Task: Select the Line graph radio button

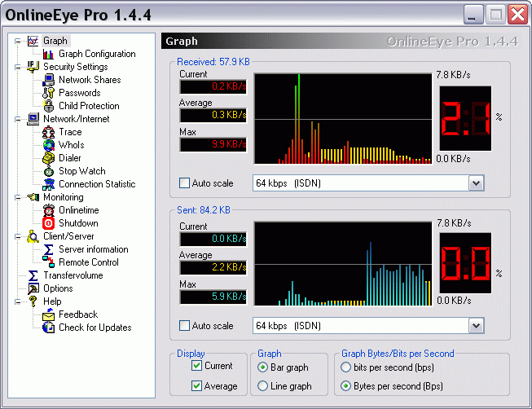Action: [x=262, y=386]
